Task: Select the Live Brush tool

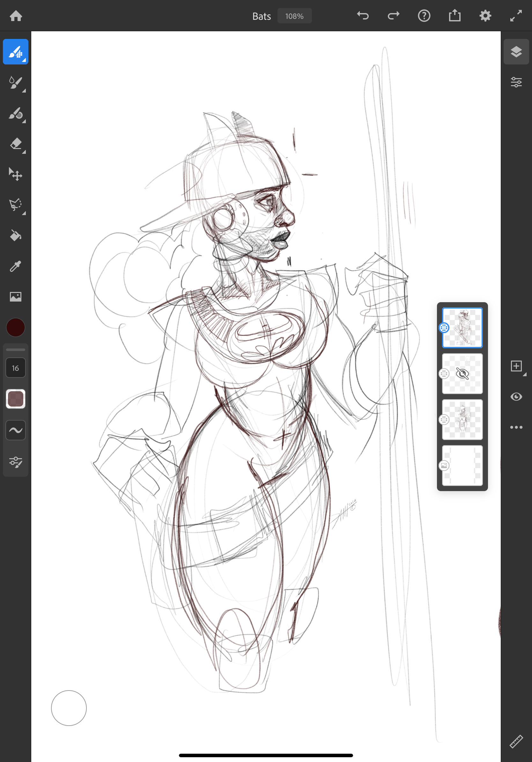Action: [16, 83]
